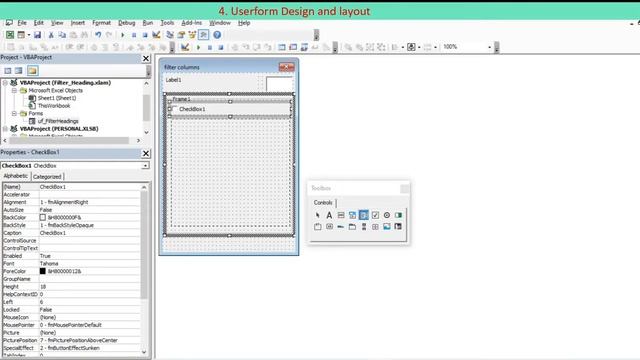Click View Object in Project panel
This screenshot has height=360, width=640.
click(x=19, y=71)
